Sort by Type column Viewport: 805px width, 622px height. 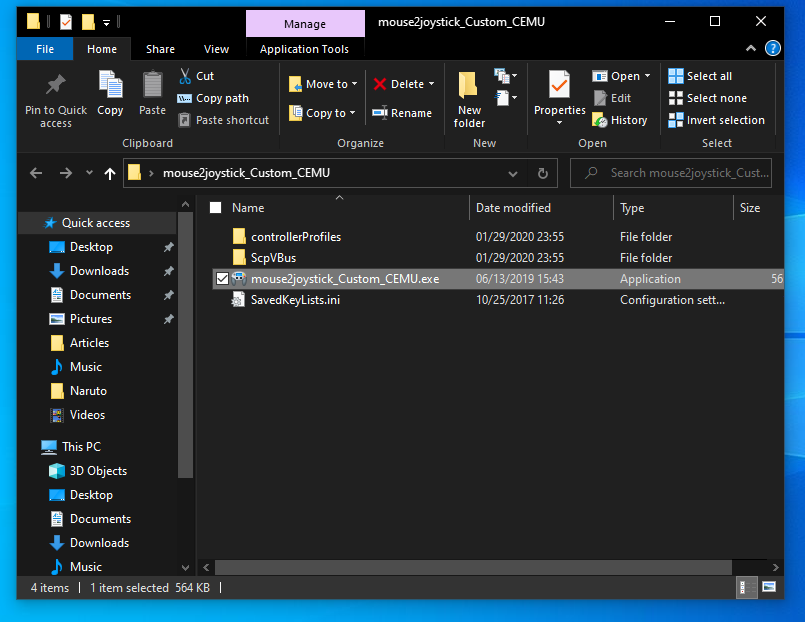pyautogui.click(x=632, y=208)
